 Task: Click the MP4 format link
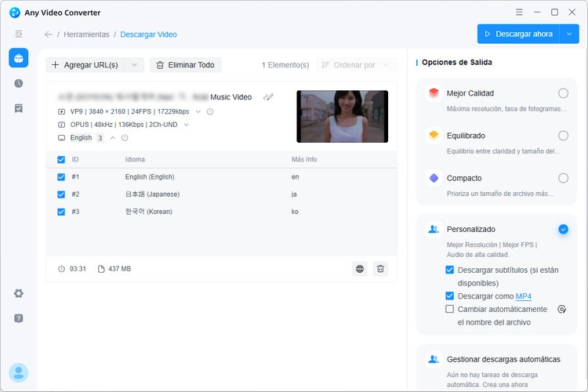[x=524, y=296]
